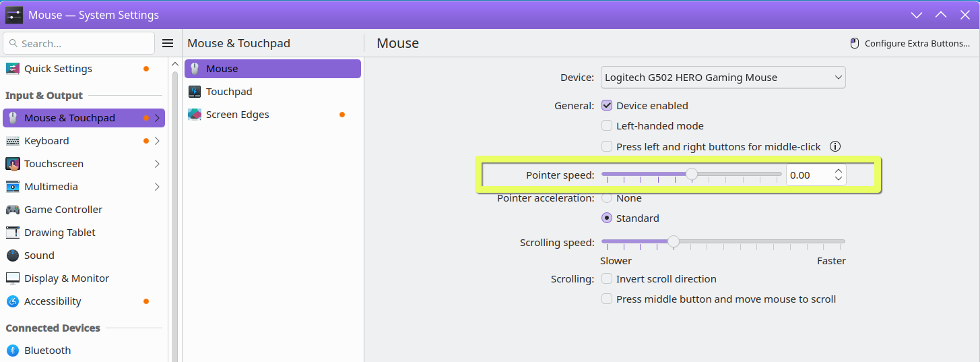Expand the Multimedia category arrow
980x362 pixels.
click(157, 187)
